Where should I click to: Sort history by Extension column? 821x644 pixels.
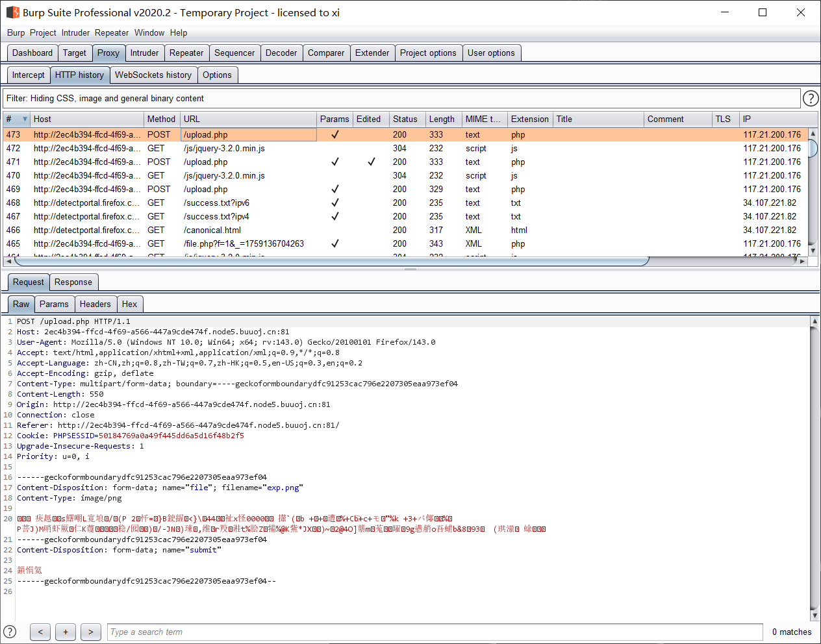(x=530, y=119)
